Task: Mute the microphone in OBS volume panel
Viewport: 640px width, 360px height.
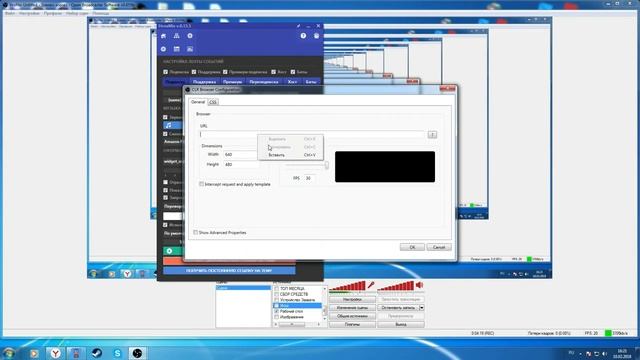Action: click(x=371, y=286)
